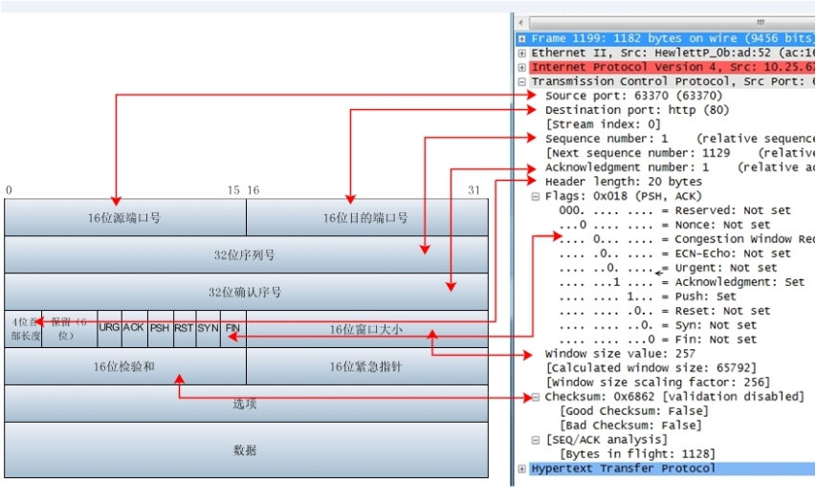Select the Acknowledgment number 1 line
The width and height of the screenshot is (816, 504).
[x=679, y=167]
